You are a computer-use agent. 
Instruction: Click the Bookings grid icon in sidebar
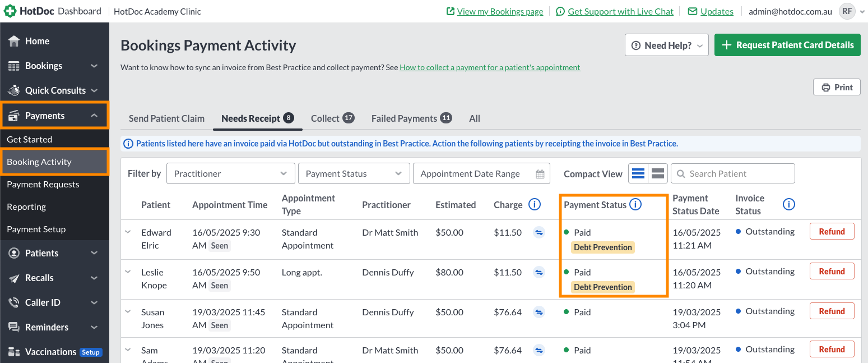pyautogui.click(x=14, y=66)
